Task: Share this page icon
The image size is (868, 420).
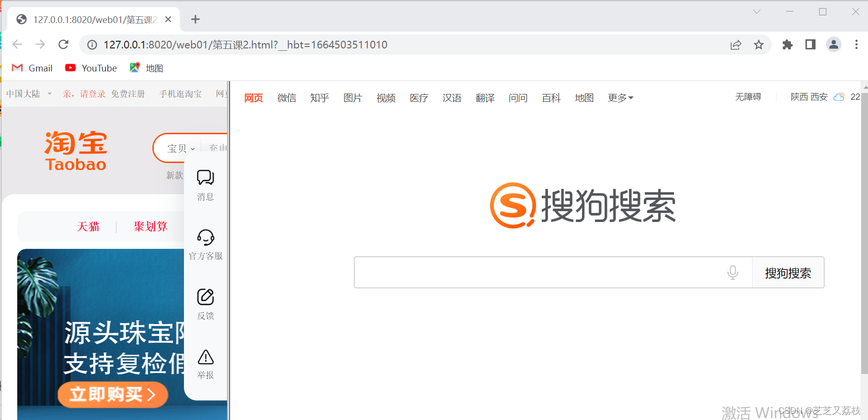Action: coord(736,45)
